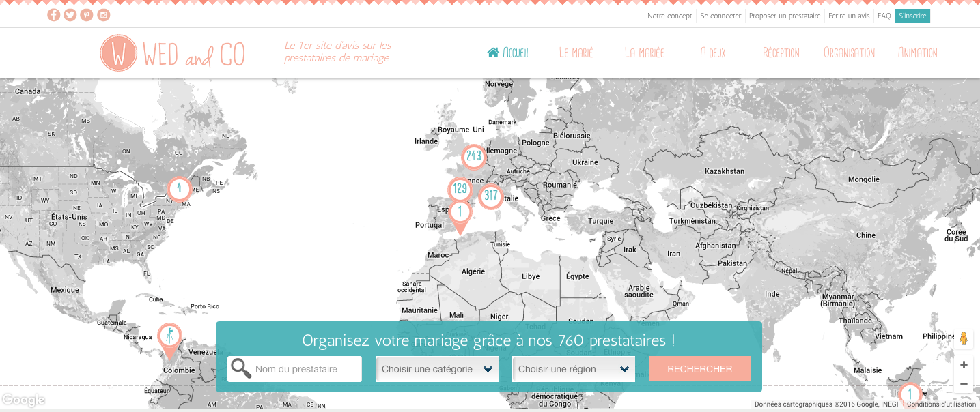
Task: Click the map marker over Colombia
Action: coord(169,336)
